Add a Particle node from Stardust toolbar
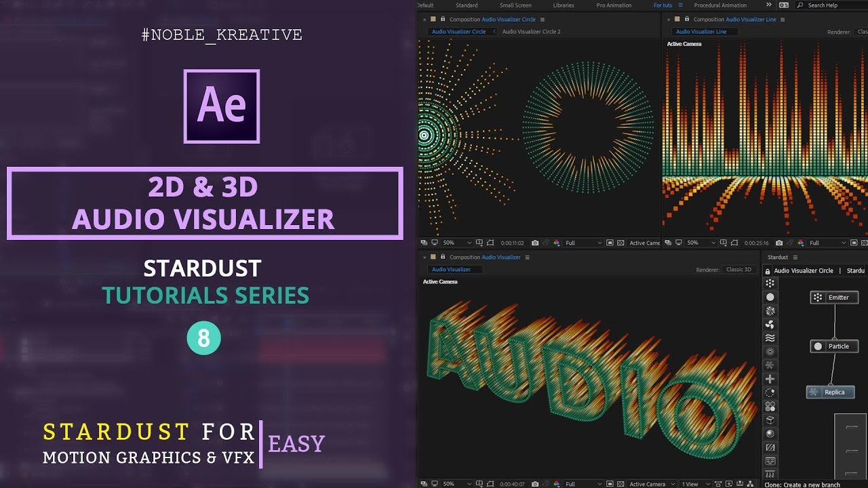 tap(770, 297)
